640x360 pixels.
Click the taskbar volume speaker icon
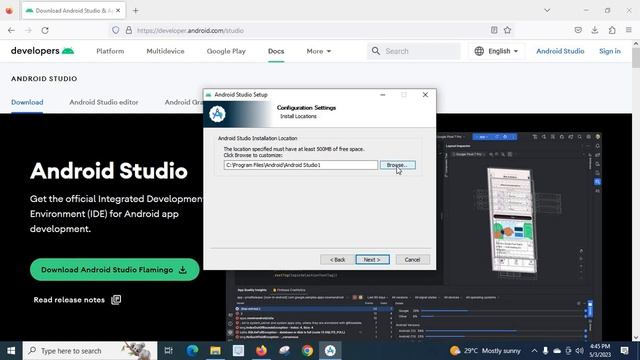click(580, 351)
